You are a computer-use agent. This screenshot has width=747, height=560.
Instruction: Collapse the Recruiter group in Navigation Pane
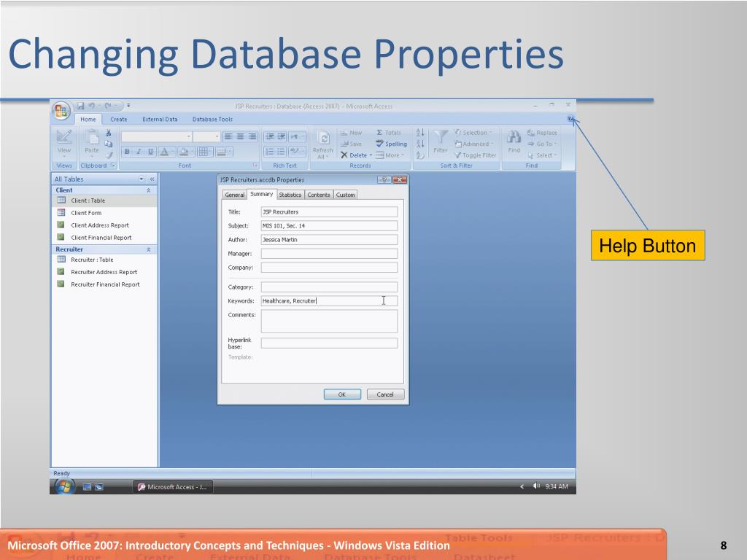pos(148,249)
